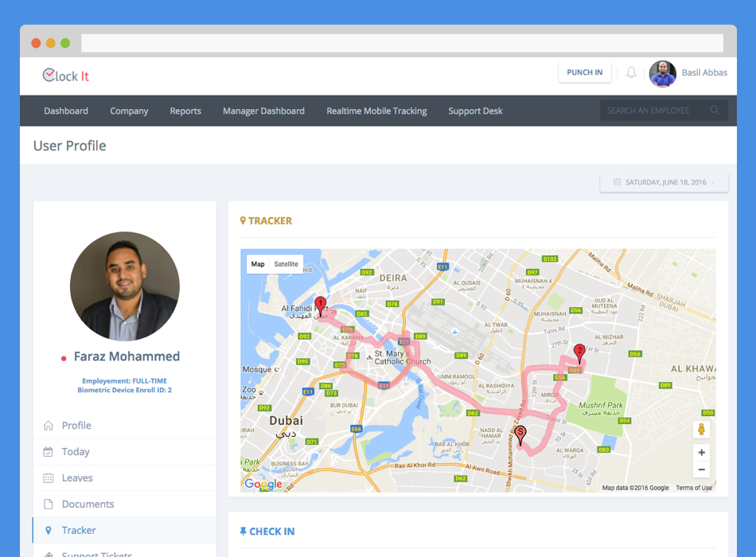Open the Leaves sidebar item

click(x=124, y=478)
